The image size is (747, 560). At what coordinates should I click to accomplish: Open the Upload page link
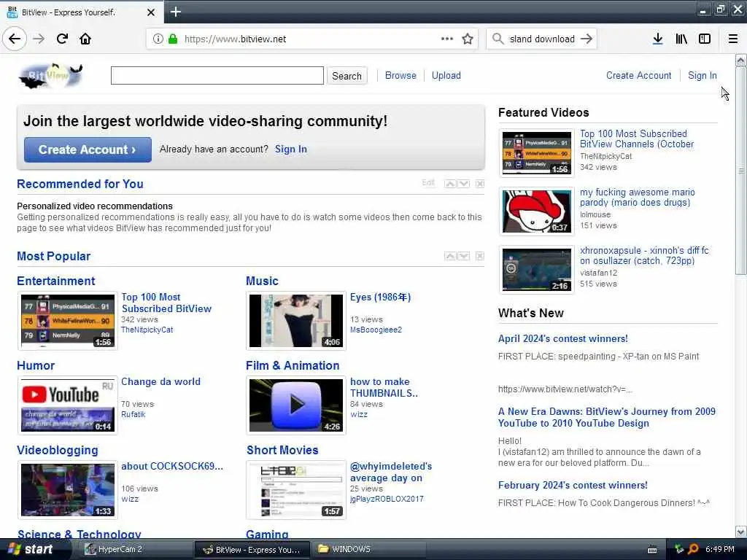(x=446, y=75)
